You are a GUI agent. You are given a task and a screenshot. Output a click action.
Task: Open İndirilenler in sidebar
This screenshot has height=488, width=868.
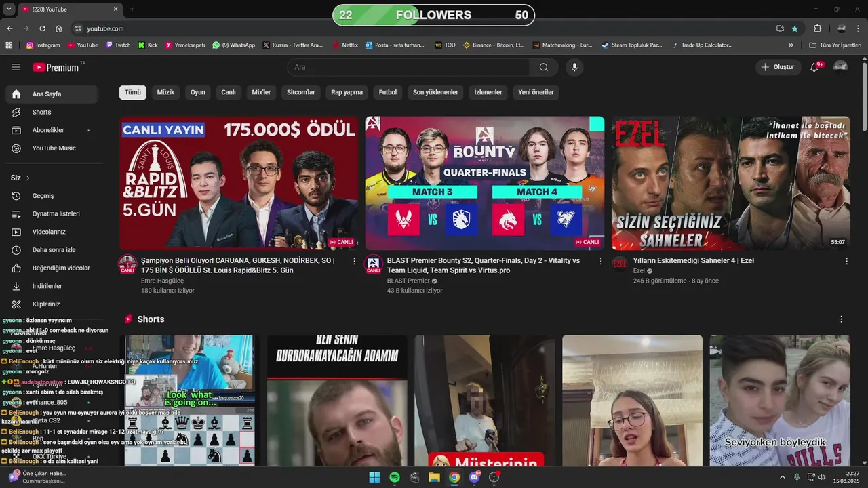52,286
